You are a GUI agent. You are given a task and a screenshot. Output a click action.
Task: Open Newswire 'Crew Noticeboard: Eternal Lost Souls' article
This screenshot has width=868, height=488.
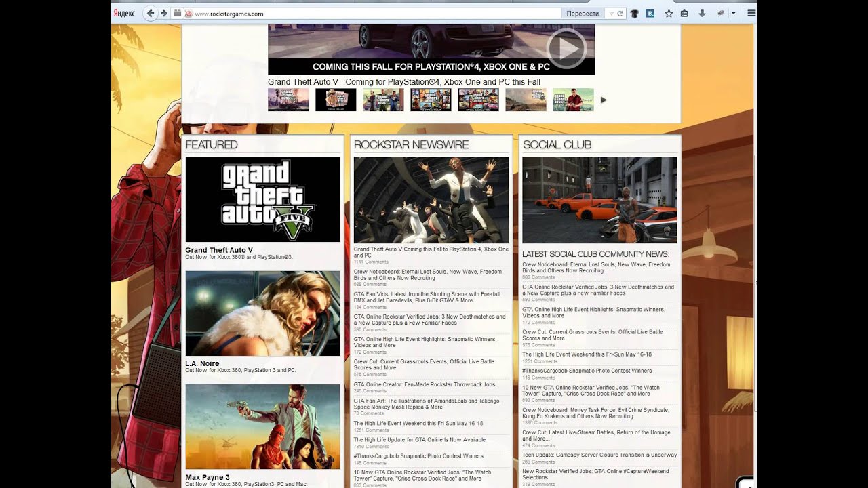coord(427,274)
